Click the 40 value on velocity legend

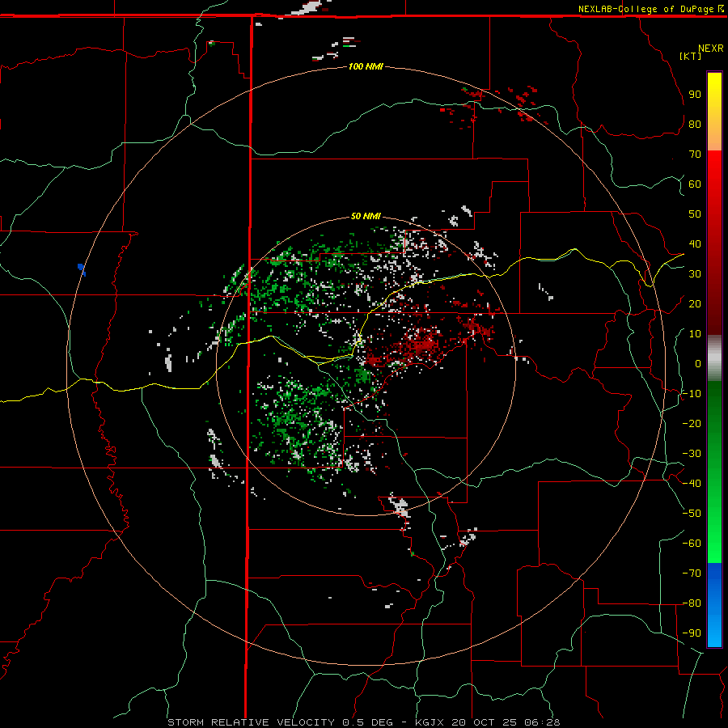tap(695, 243)
